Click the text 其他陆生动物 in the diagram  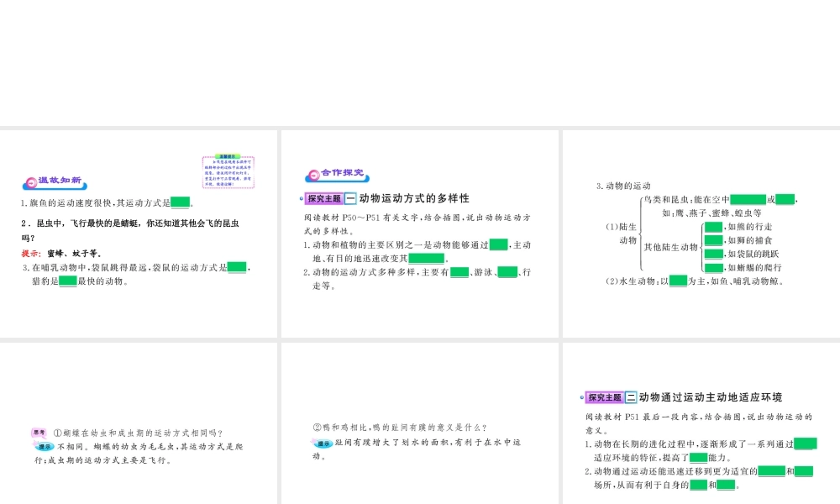point(670,247)
